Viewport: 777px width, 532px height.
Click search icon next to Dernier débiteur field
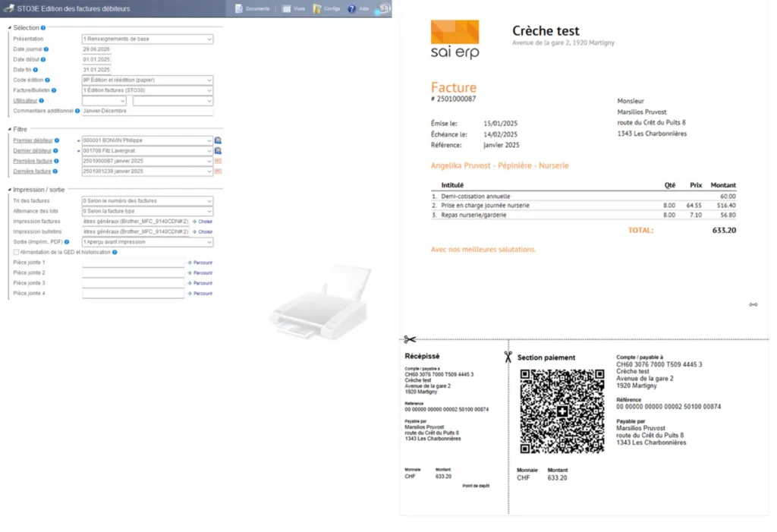(218, 151)
